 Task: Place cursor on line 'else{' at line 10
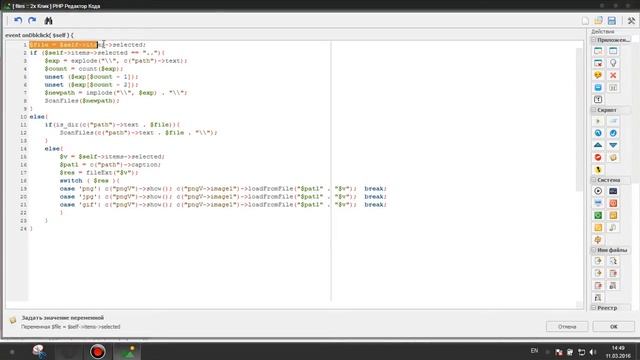pos(38,117)
